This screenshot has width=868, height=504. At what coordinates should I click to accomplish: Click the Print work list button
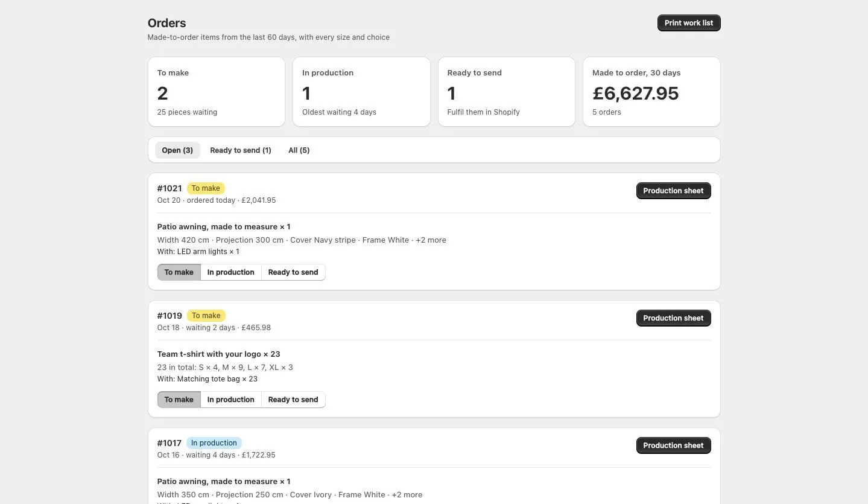coord(689,23)
